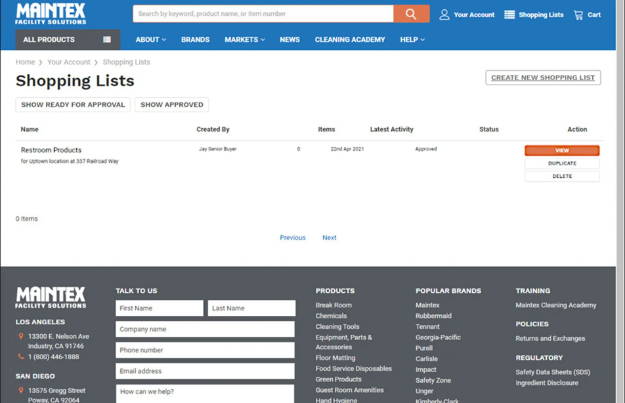
Task: Click the phone icon beside 1 (800) 446-1888
Action: pyautogui.click(x=21, y=356)
